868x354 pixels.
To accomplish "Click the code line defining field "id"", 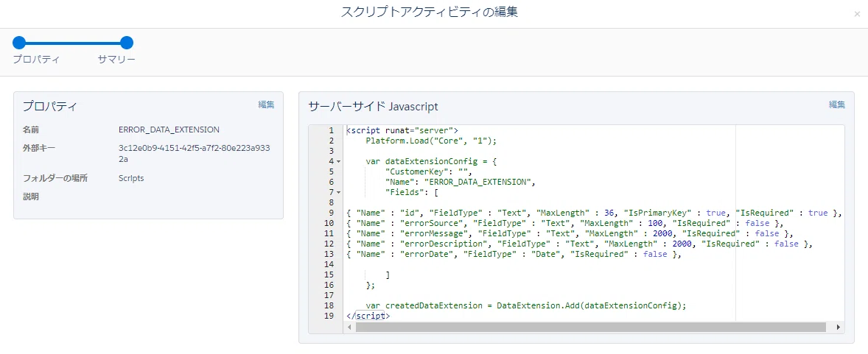I will pyautogui.click(x=594, y=213).
